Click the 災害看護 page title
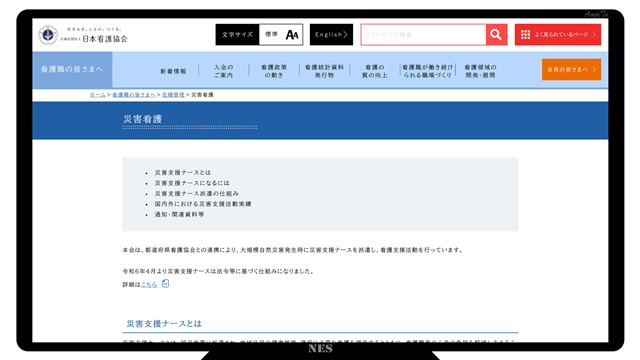This screenshot has height=360, width=640. pos(142,119)
